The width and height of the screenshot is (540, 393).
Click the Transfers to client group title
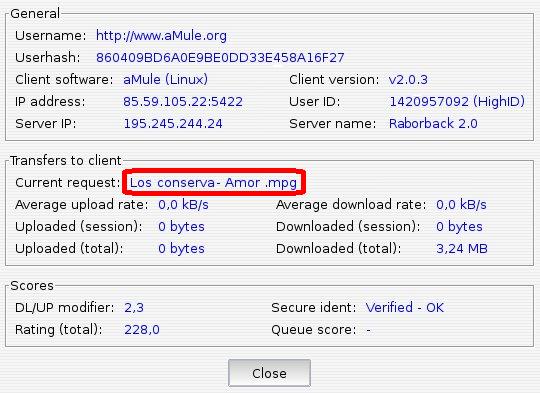[65, 161]
